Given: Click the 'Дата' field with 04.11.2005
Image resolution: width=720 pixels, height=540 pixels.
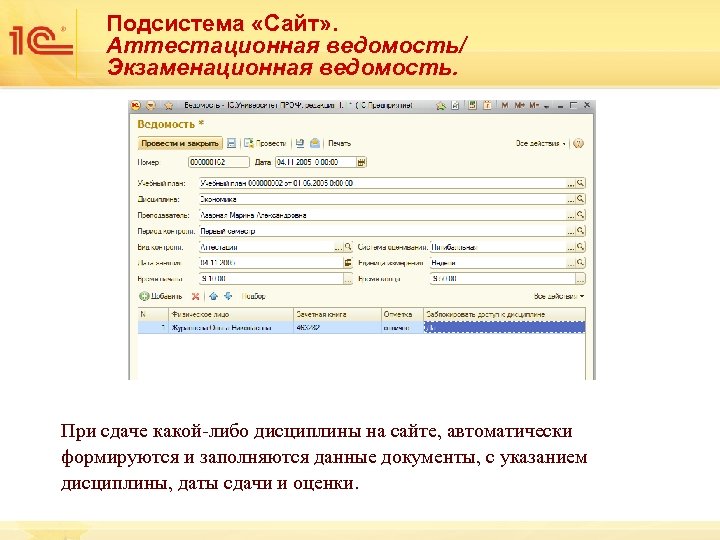Looking at the screenshot, I should (x=315, y=162).
